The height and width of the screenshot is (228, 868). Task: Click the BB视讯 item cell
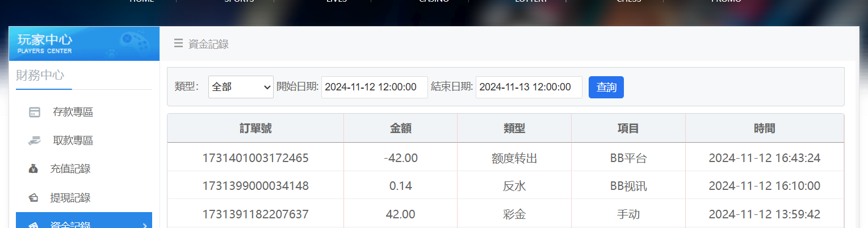[628, 186]
